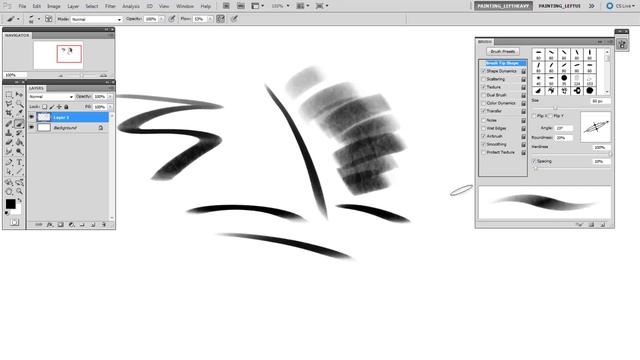The width and height of the screenshot is (640, 360).
Task: Click the brush Angle input field
Action: 564,128
